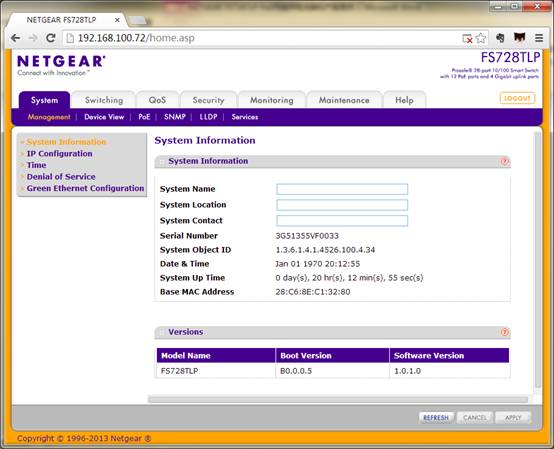Click the browser forward arrow
The width and height of the screenshot is (554, 449).
coord(33,38)
